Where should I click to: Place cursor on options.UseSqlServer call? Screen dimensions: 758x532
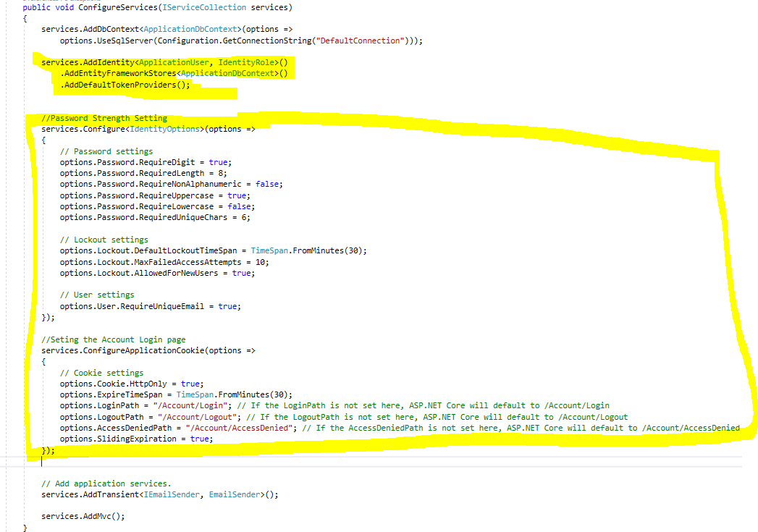(106, 41)
